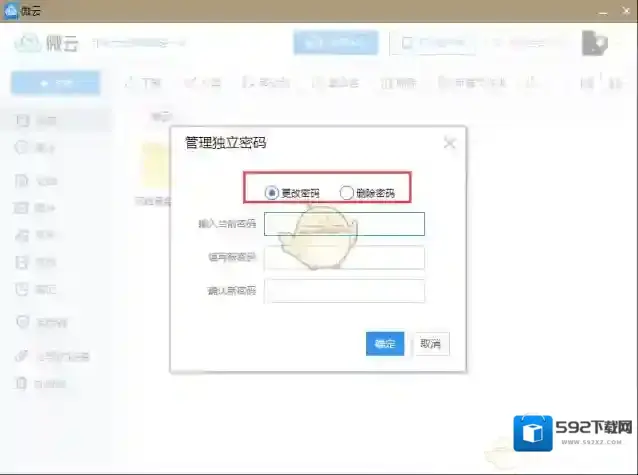The image size is (638, 475).
Task: Select the 更改密码 radio button
Action: 272,193
